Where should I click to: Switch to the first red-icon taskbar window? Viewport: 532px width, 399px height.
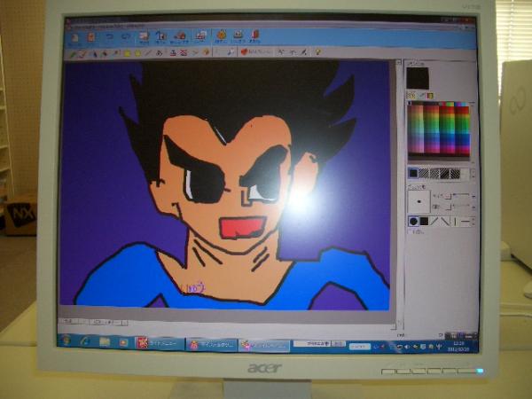(x=160, y=344)
